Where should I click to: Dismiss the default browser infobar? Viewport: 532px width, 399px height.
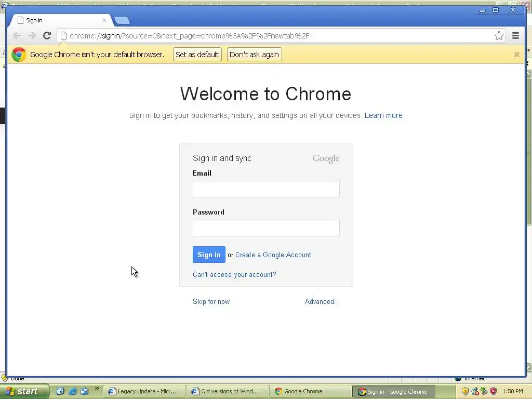pos(516,54)
